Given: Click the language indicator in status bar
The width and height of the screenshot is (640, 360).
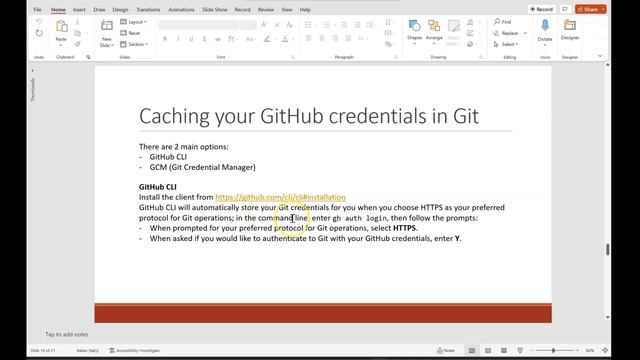Looking at the screenshot, I should click(87, 350).
